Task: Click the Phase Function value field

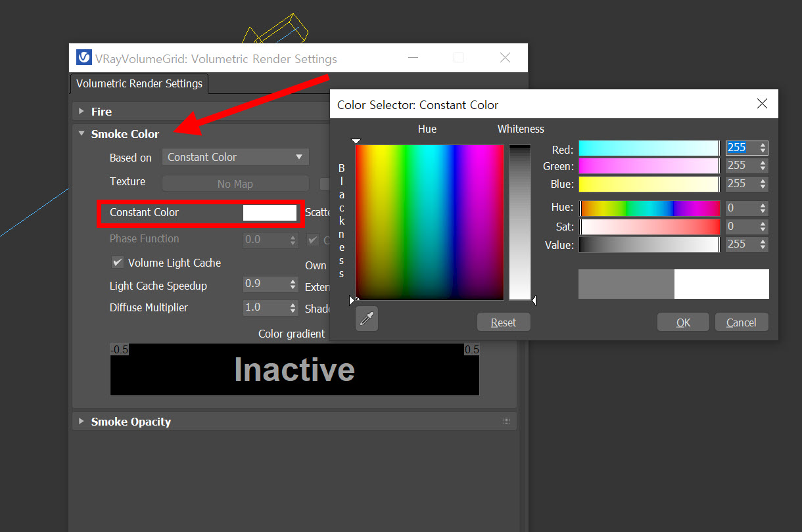Action: (x=265, y=239)
